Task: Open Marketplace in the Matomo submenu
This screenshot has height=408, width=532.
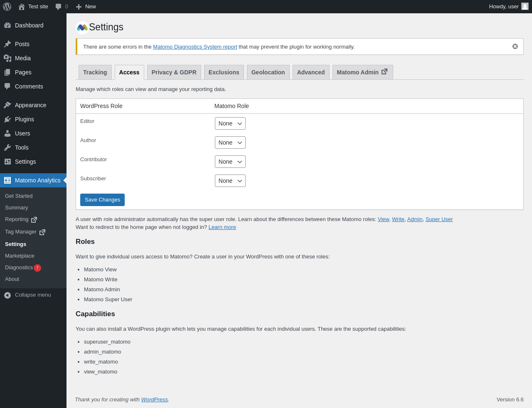Action: pos(20,256)
